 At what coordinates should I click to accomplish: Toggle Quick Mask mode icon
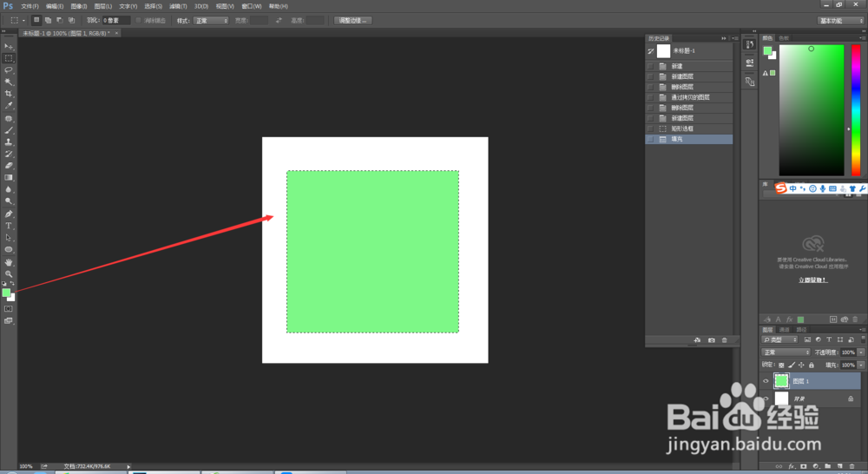coord(9,309)
